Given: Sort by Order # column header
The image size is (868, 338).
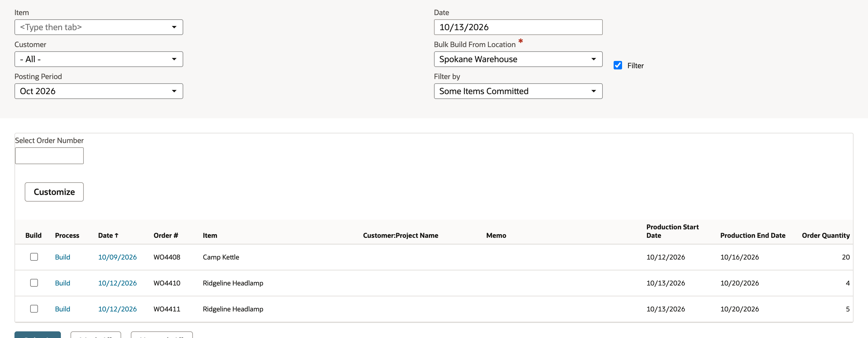Looking at the screenshot, I should (166, 235).
